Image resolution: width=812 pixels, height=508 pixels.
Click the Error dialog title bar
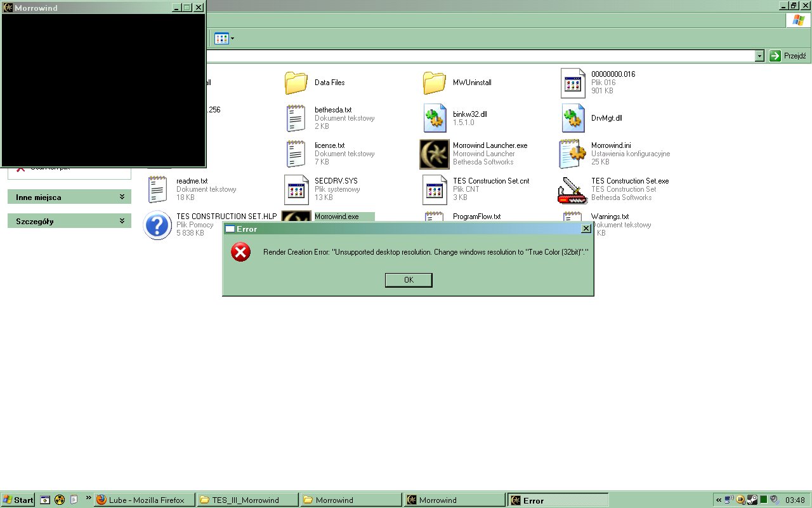(408, 229)
